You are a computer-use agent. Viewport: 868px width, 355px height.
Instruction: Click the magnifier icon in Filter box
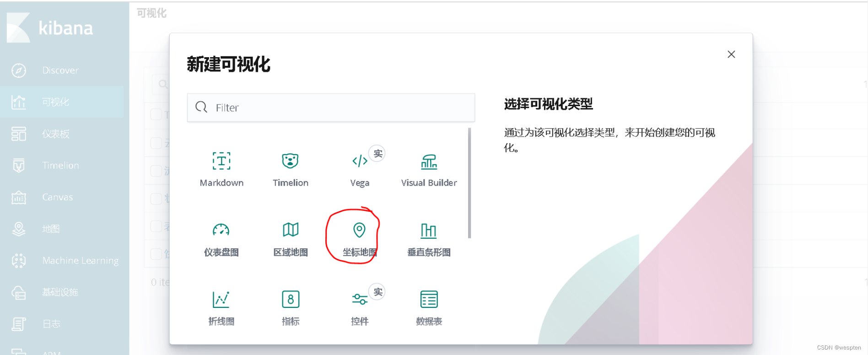tap(201, 108)
